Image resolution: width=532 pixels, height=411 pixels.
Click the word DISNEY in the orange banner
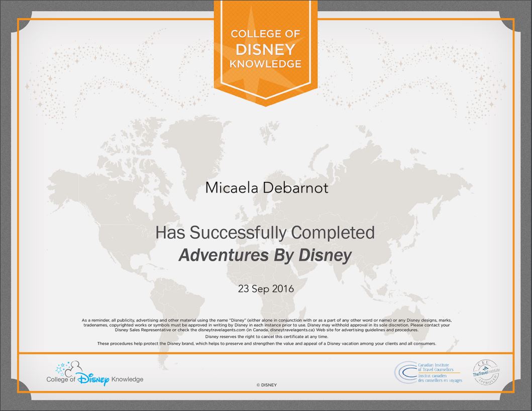point(266,49)
